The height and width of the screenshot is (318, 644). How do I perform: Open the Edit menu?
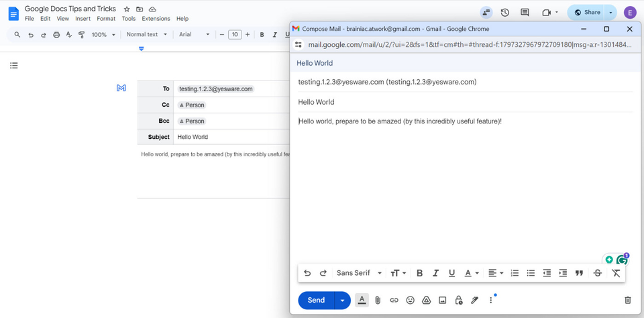click(45, 19)
